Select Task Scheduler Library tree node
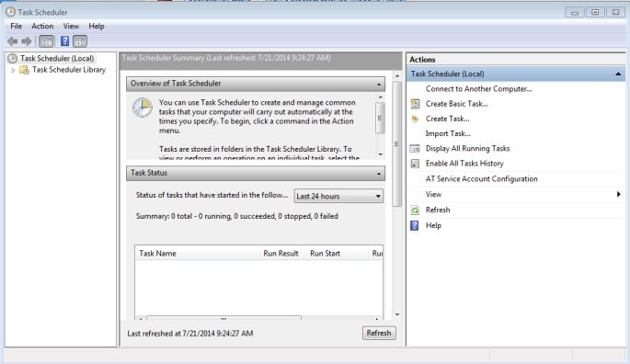The height and width of the screenshot is (364, 630). (x=69, y=70)
